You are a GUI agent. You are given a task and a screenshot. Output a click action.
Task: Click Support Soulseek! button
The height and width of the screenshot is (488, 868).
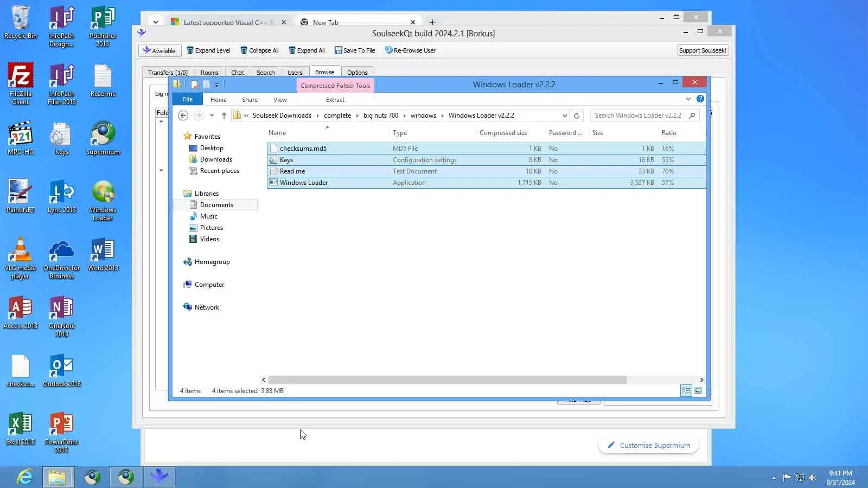click(x=703, y=50)
